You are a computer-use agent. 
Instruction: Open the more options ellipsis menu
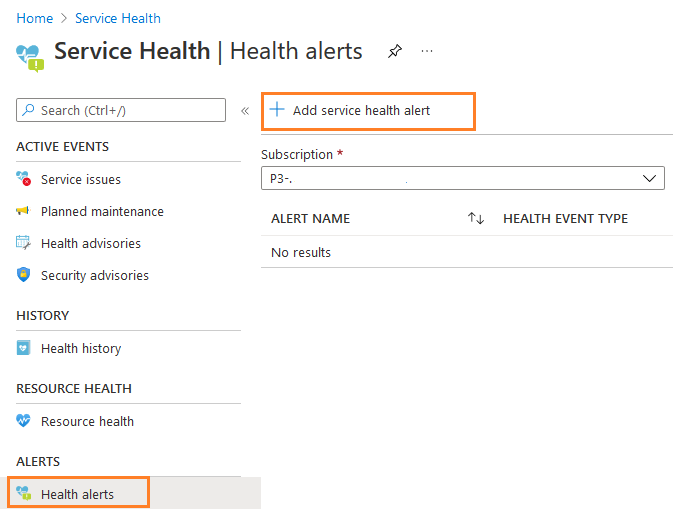427,51
